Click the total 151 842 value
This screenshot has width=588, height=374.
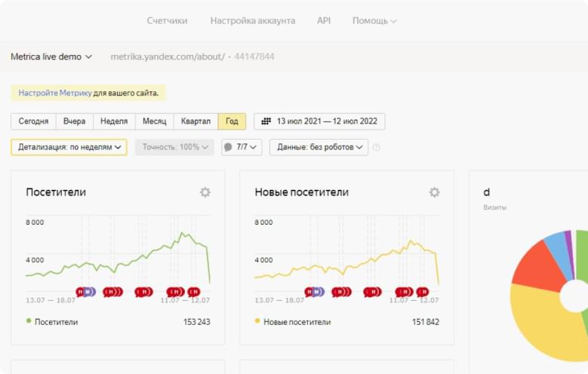click(x=426, y=322)
